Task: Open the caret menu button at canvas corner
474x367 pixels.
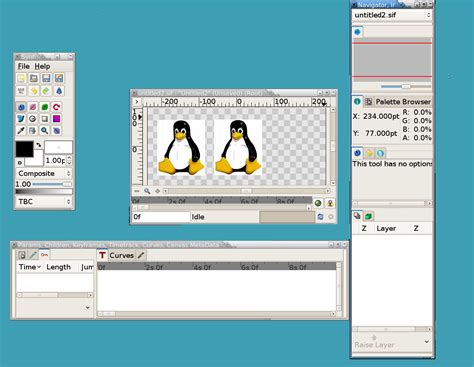Action: pos(137,102)
